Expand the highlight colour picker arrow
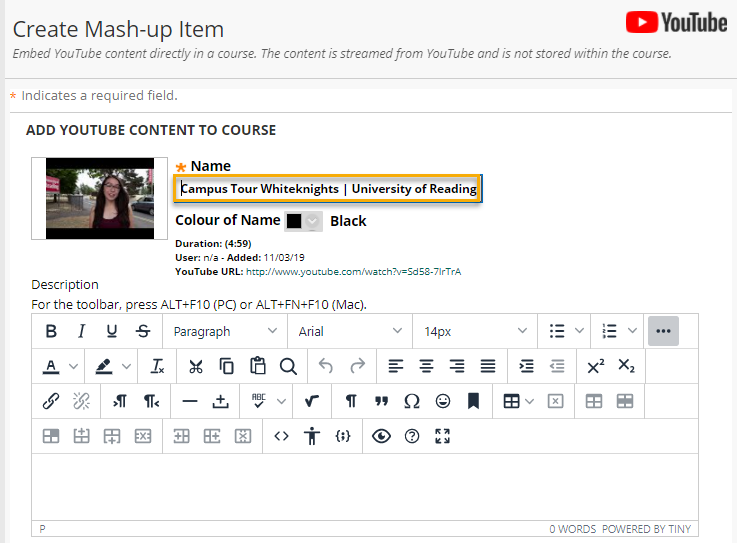The height and width of the screenshot is (543, 737). (x=126, y=366)
